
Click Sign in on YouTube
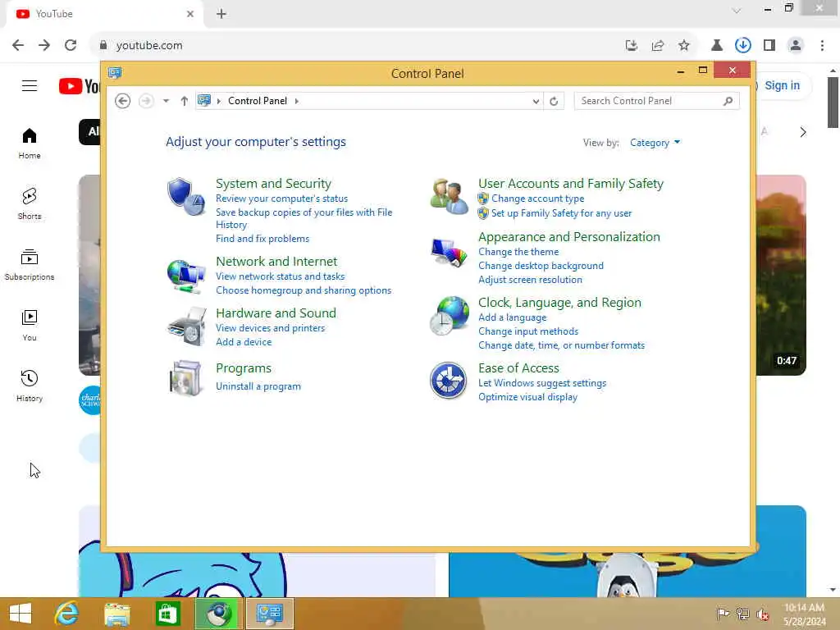(x=782, y=85)
